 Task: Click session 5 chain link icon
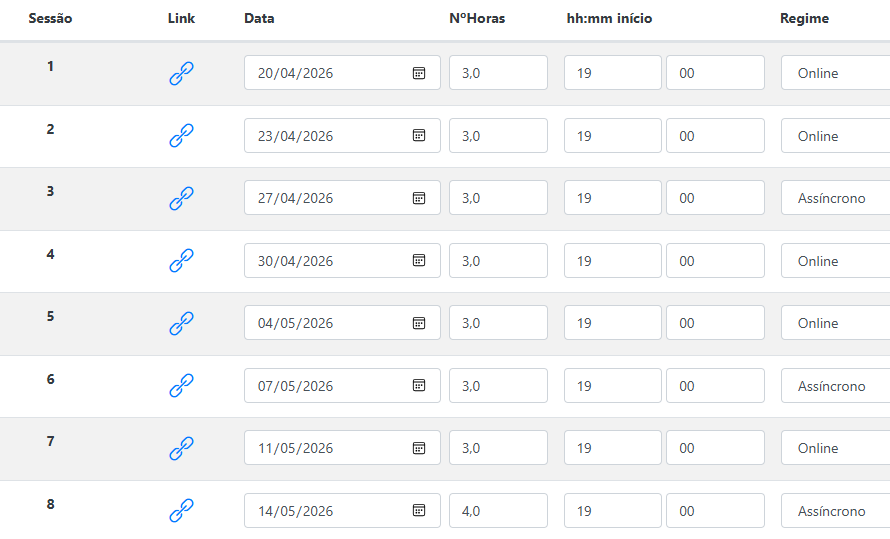coord(181,323)
